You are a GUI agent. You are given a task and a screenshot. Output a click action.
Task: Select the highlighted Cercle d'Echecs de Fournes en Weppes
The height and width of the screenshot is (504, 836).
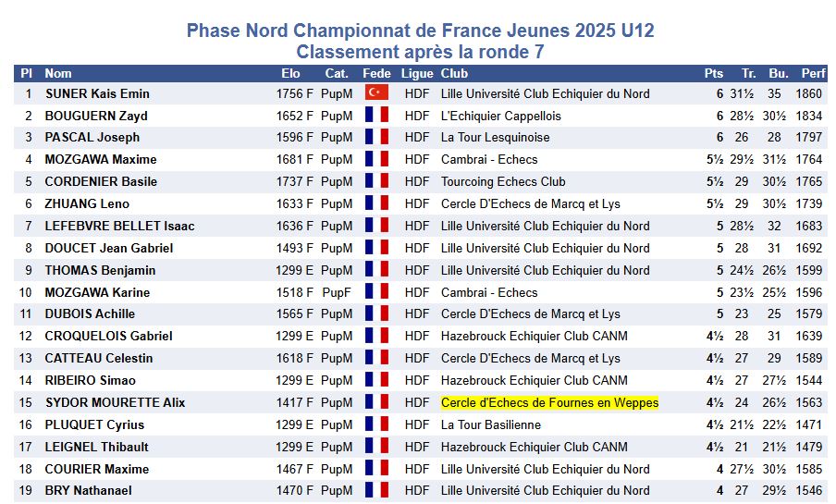click(x=549, y=402)
